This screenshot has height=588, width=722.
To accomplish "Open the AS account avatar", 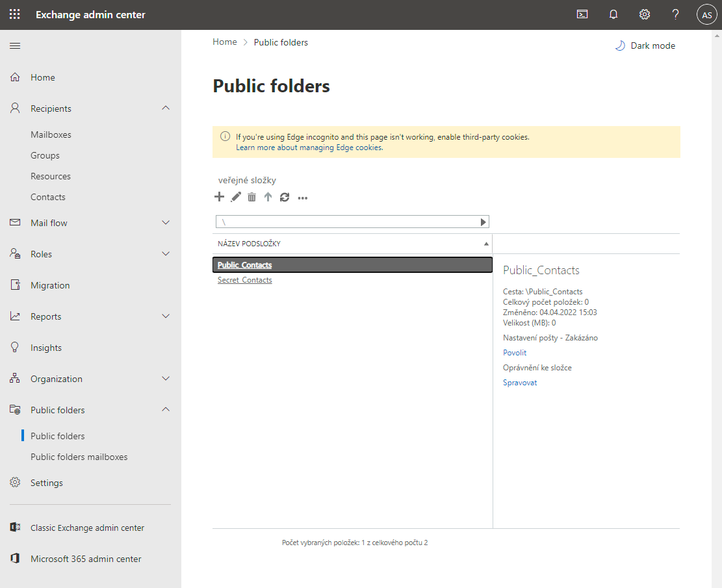I will (707, 15).
